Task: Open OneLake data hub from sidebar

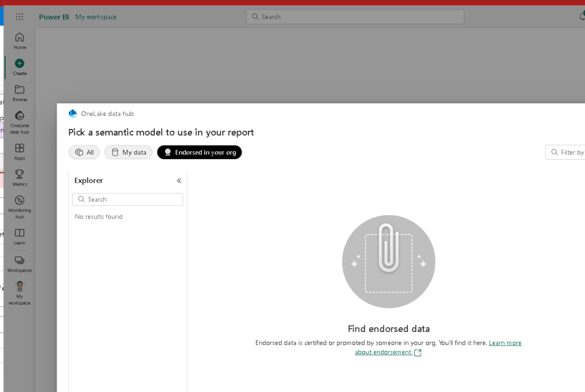Action: click(x=20, y=122)
